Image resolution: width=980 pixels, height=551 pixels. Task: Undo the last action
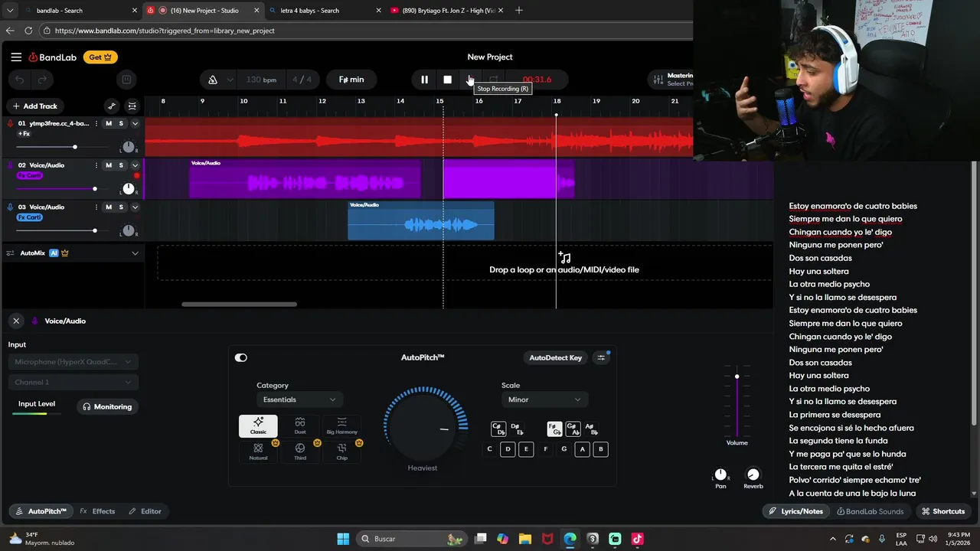(x=20, y=80)
